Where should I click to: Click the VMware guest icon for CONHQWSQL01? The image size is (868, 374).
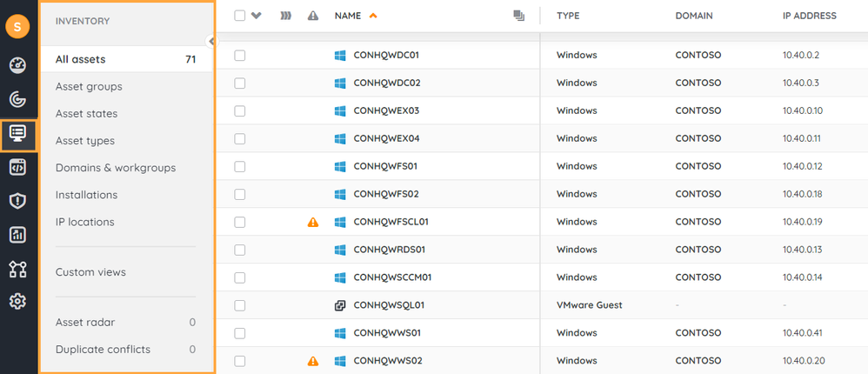pos(340,305)
